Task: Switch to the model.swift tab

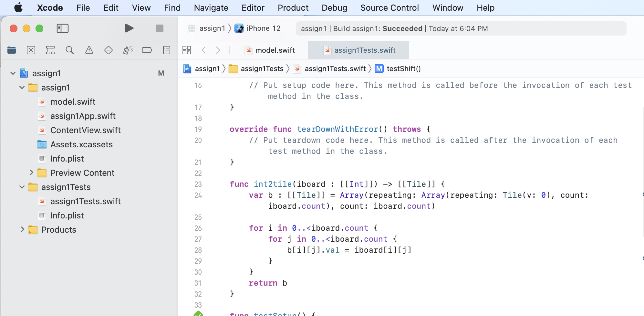Action: click(270, 50)
